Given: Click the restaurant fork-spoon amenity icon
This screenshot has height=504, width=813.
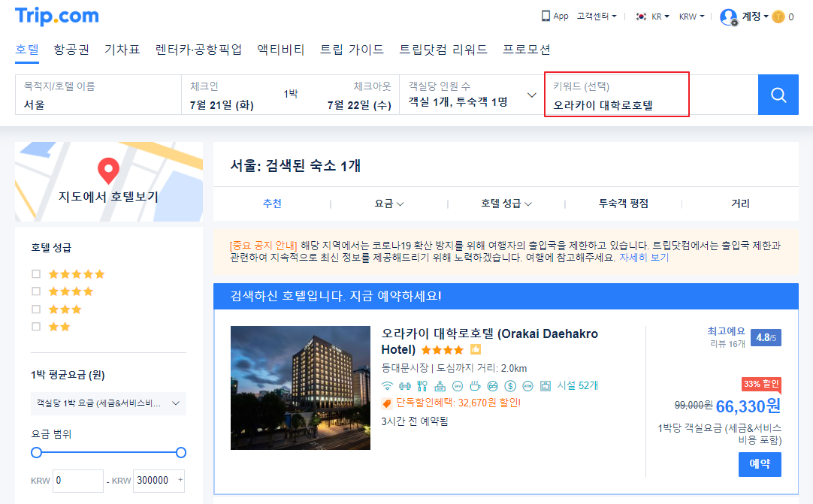Looking at the screenshot, I should [422, 386].
